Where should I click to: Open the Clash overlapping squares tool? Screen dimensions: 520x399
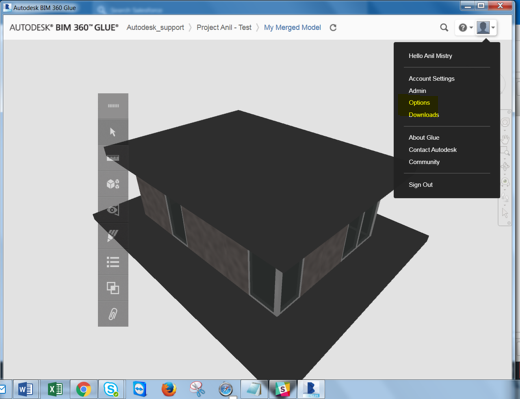[x=113, y=288]
